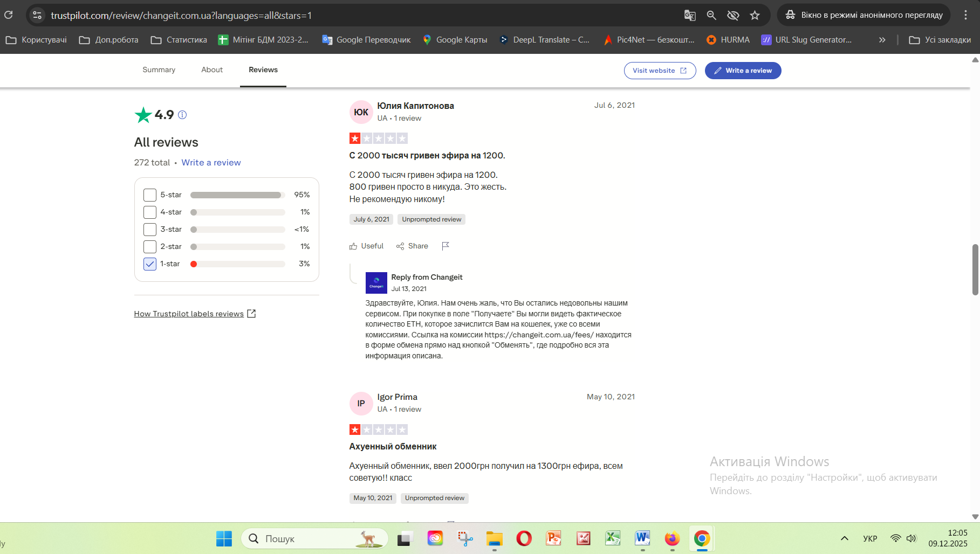Expand the hidden bookmarks overflow chevron

point(882,40)
